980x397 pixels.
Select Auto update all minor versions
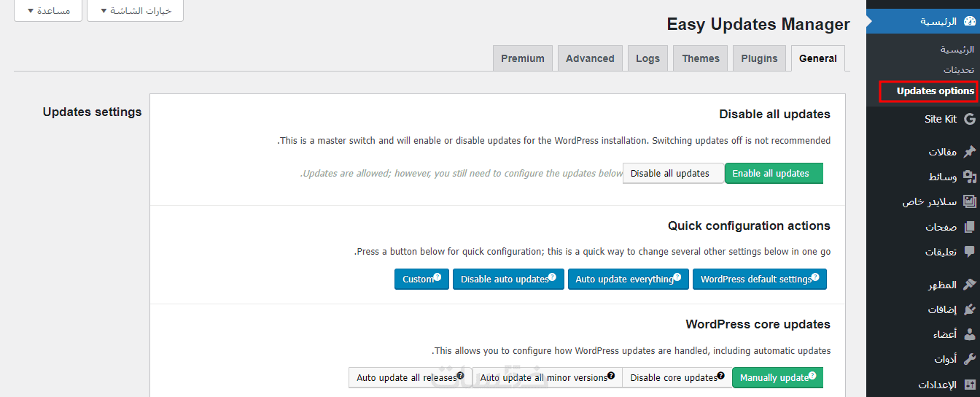tap(545, 378)
